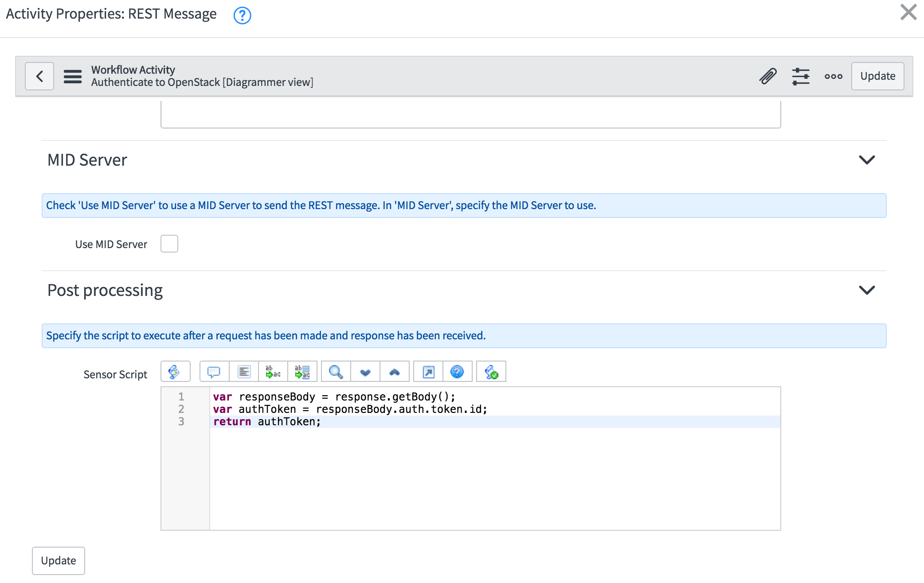Click the Update button in header bar

pyautogui.click(x=877, y=76)
